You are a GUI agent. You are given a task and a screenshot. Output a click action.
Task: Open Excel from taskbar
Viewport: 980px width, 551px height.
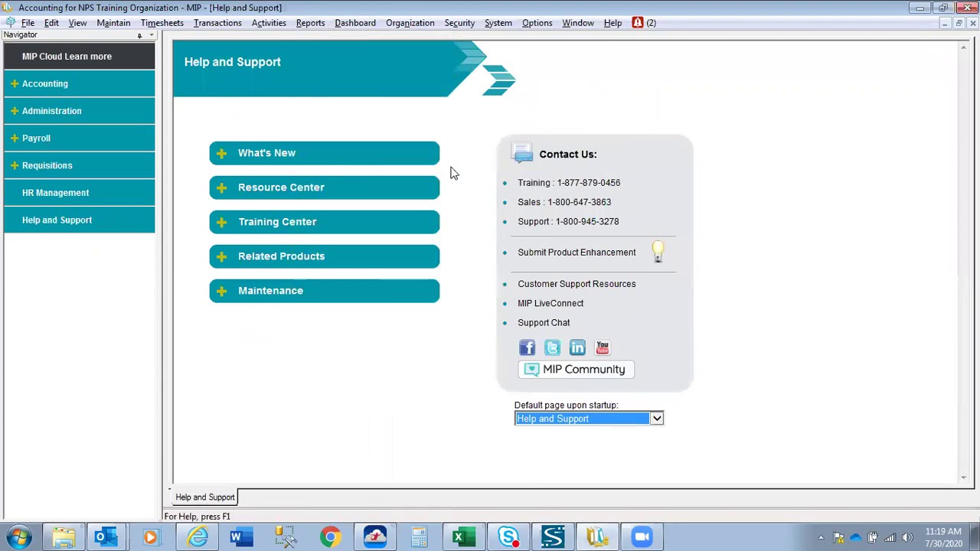[x=462, y=537]
